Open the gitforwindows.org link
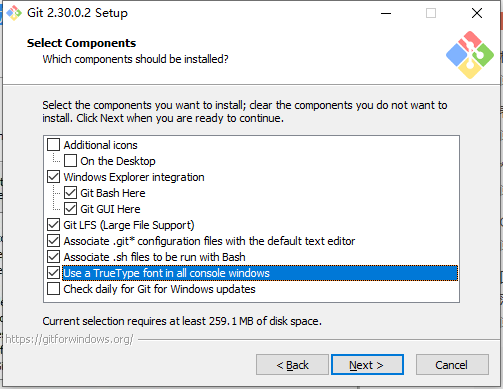The width and height of the screenshot is (503, 389). tap(69, 339)
